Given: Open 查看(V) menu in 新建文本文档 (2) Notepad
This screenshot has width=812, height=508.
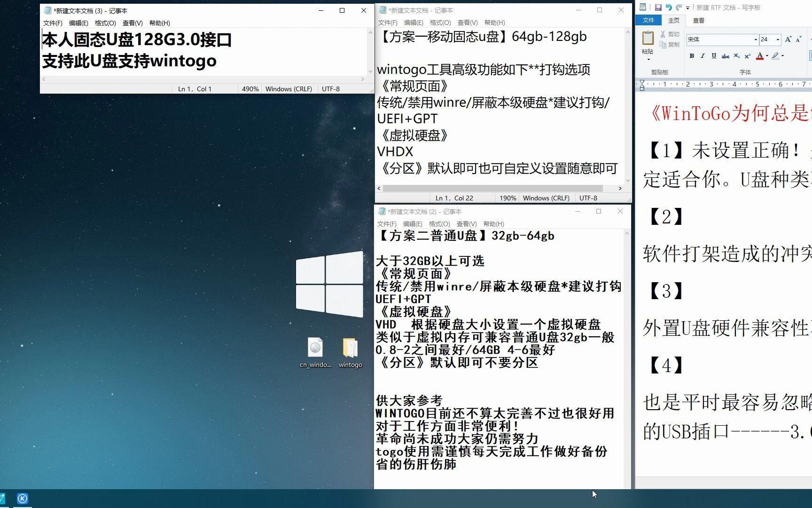Looking at the screenshot, I should click(x=467, y=224).
